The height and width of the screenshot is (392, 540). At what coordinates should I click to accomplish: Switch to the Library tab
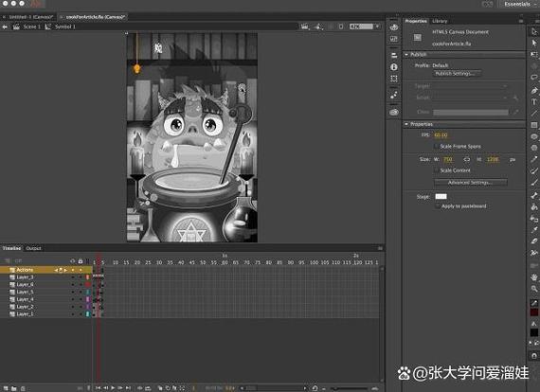pyautogui.click(x=440, y=21)
